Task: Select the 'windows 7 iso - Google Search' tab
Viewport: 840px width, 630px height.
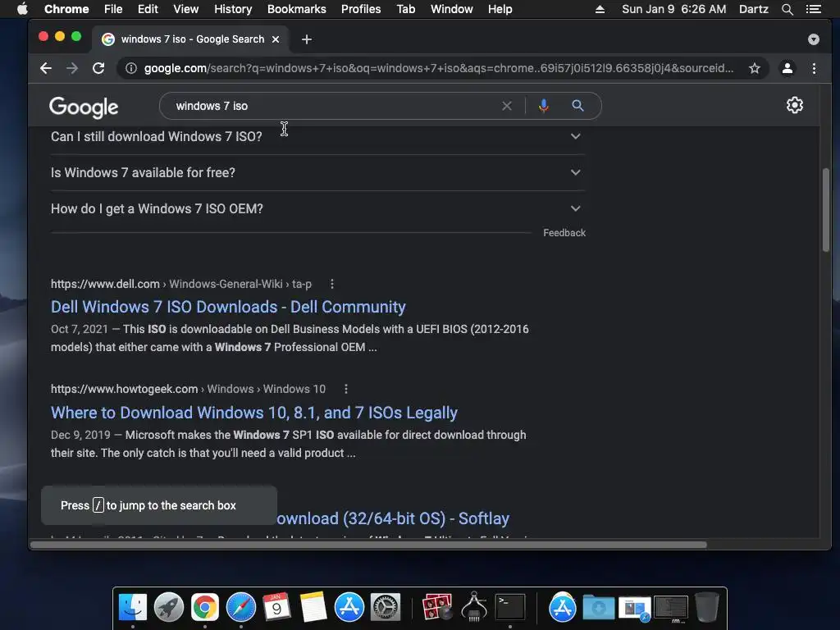Action: click(190, 39)
